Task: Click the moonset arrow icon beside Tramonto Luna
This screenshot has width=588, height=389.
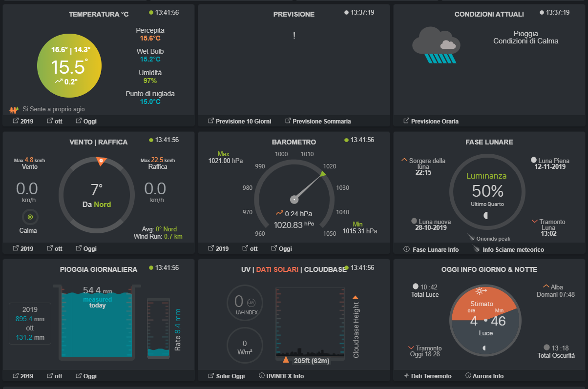Action: (x=535, y=222)
